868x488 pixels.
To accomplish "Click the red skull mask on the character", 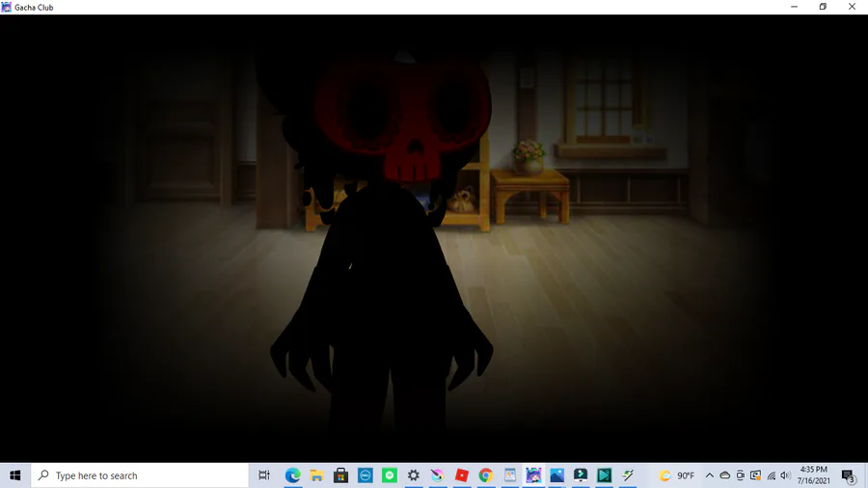I will (402, 122).
